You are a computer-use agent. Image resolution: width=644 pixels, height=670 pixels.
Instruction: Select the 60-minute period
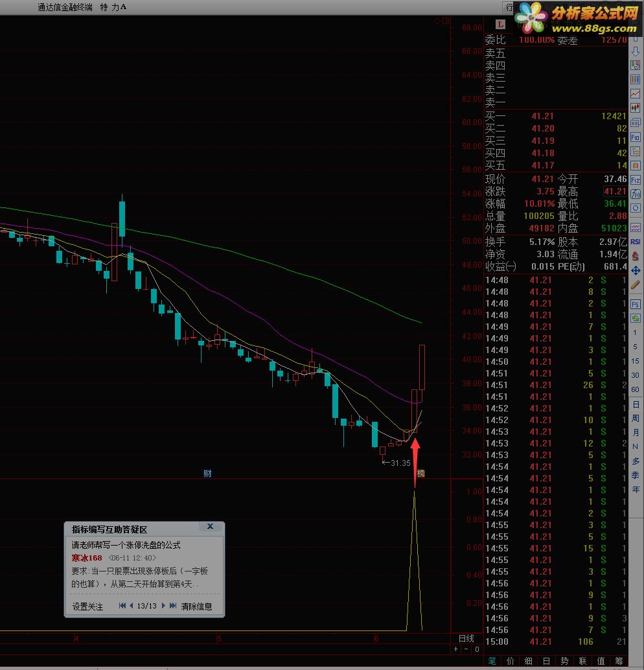click(635, 389)
